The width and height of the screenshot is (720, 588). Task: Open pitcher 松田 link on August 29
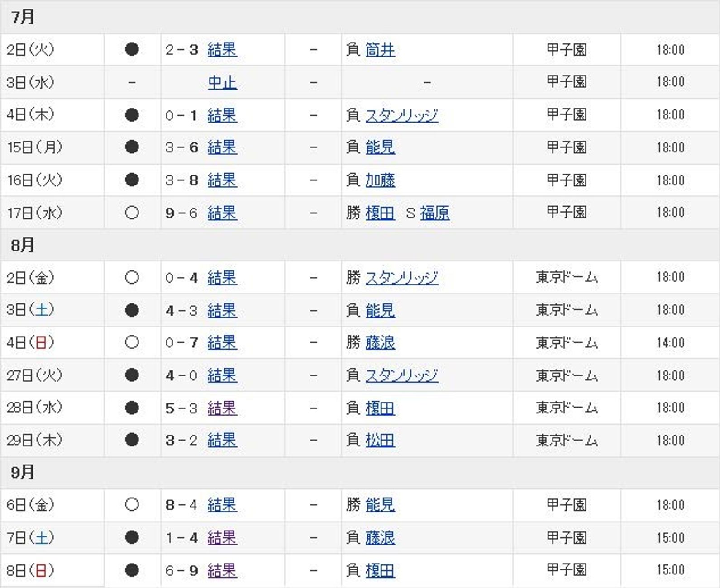380,440
